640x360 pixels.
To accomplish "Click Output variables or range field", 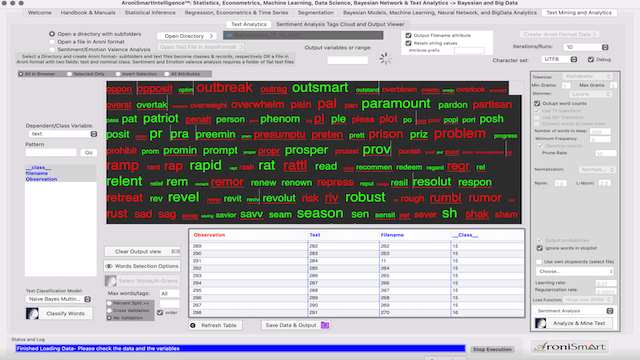I will pyautogui.click(x=348, y=60).
